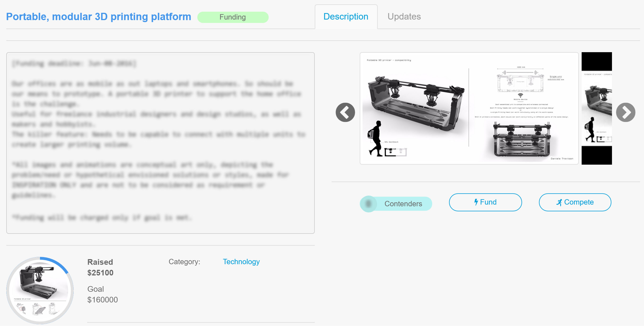Click the Contenders count circle badge
The height and width of the screenshot is (326, 644).
coord(368,204)
